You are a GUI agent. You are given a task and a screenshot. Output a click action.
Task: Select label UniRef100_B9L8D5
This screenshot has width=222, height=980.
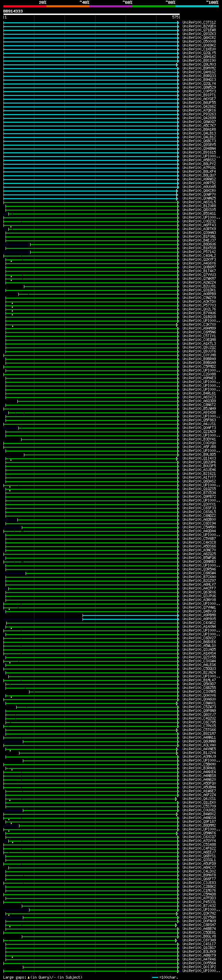(199, 455)
